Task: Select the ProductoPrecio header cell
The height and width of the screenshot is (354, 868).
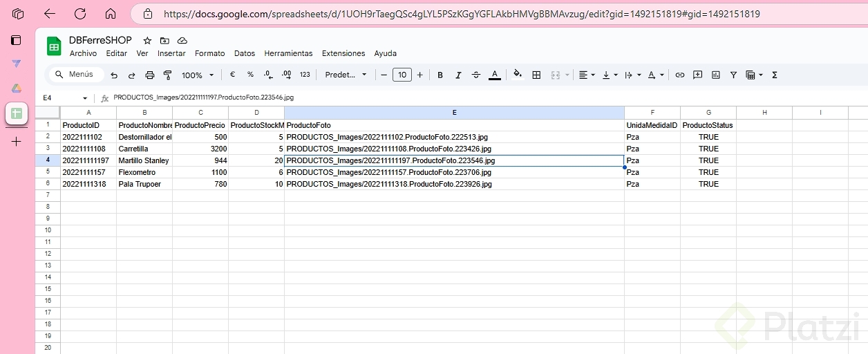Action: [200, 125]
